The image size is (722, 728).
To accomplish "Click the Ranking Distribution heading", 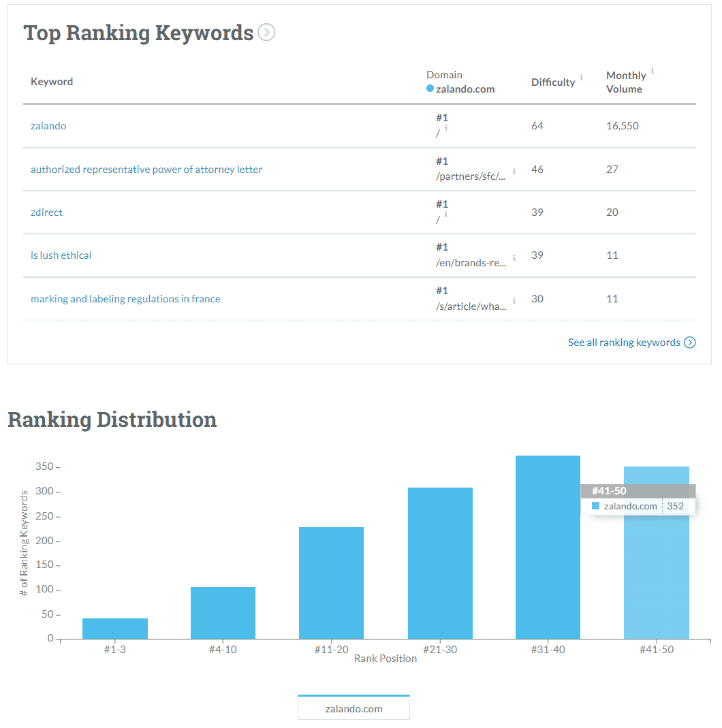I will tap(112, 420).
